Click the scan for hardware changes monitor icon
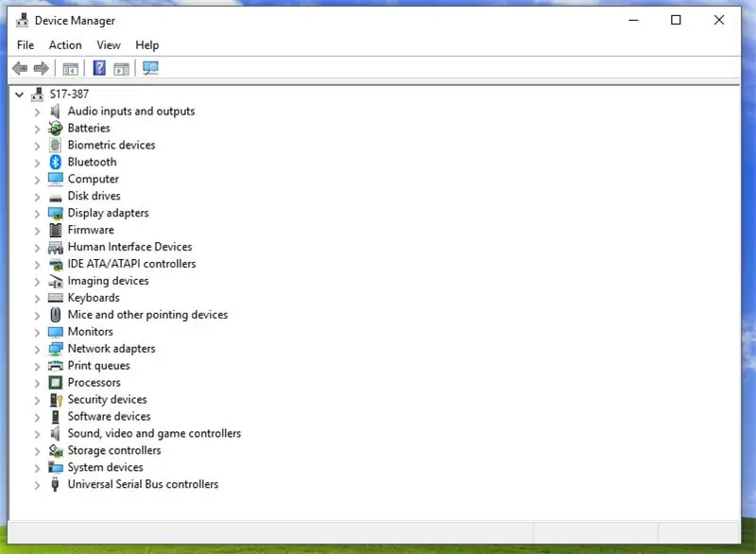756x554 pixels. [150, 68]
